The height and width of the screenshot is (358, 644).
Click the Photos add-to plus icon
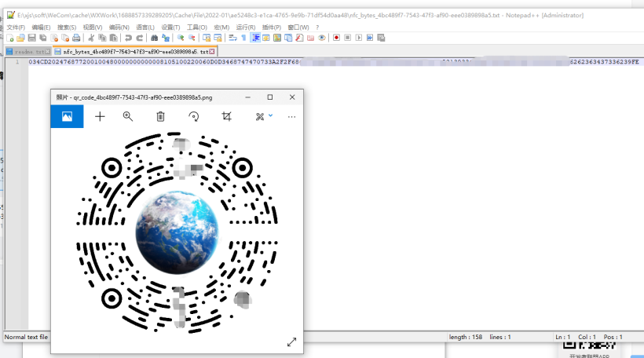(100, 117)
